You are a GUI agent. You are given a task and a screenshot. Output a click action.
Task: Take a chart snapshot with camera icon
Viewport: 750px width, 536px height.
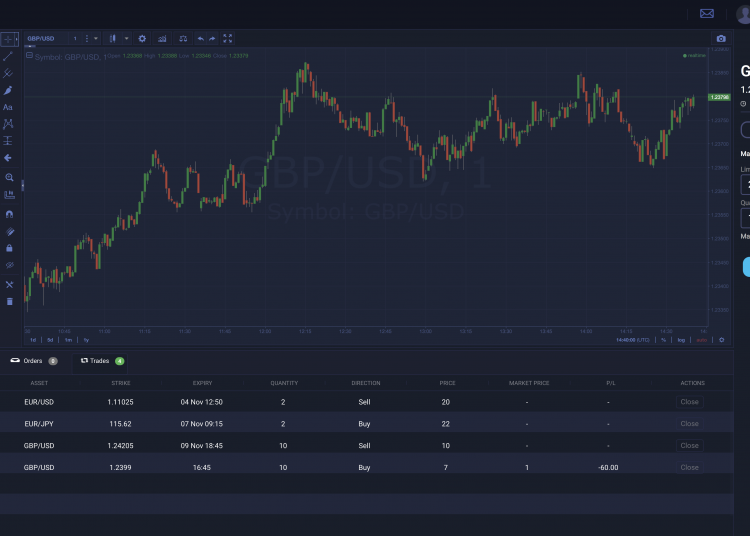pos(721,39)
